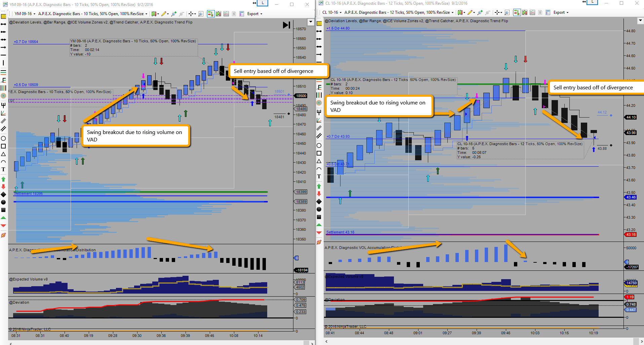Toggle data box icon in CL toolbar
Image resolution: width=644 pixels, height=345 pixels.
click(x=532, y=12)
